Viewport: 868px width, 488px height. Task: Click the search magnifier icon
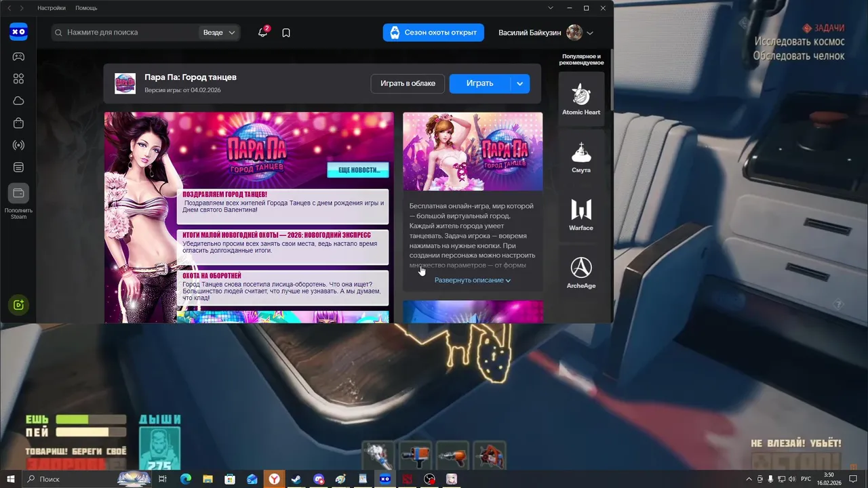[x=58, y=33]
